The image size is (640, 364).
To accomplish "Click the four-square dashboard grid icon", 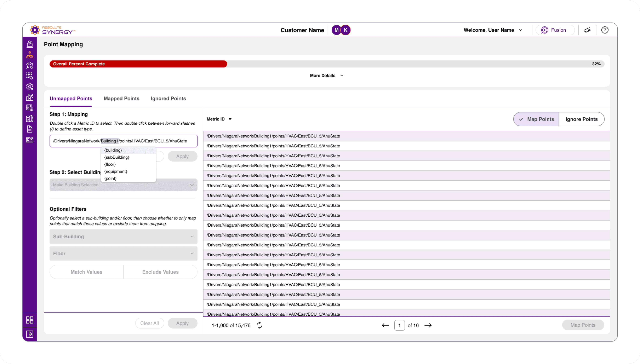I will pyautogui.click(x=30, y=320).
